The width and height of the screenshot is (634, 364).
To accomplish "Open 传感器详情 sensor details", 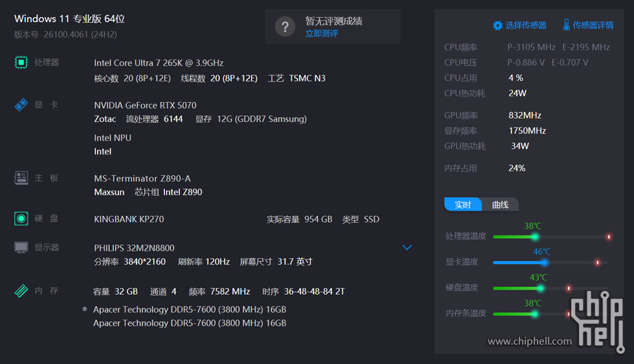I will pos(593,25).
